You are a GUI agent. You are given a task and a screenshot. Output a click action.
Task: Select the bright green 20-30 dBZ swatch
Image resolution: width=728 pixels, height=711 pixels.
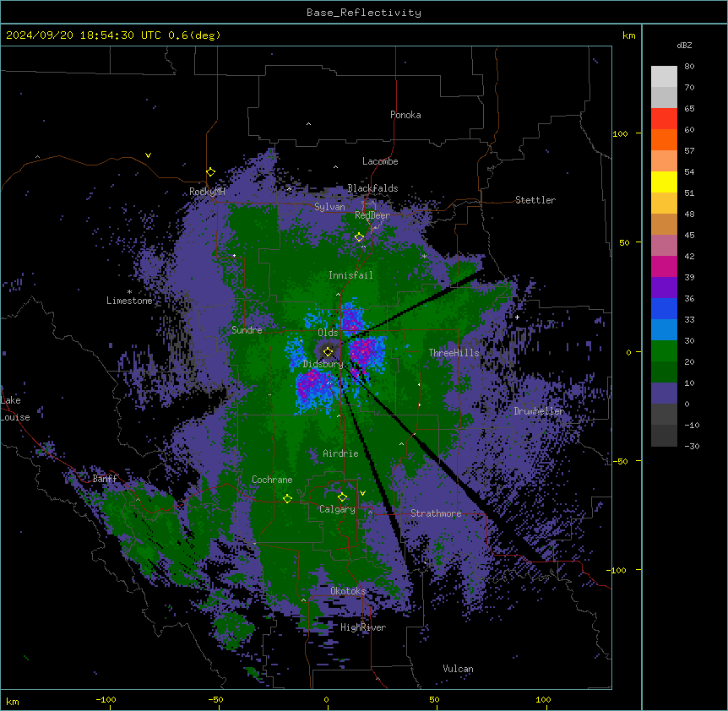pyautogui.click(x=664, y=351)
